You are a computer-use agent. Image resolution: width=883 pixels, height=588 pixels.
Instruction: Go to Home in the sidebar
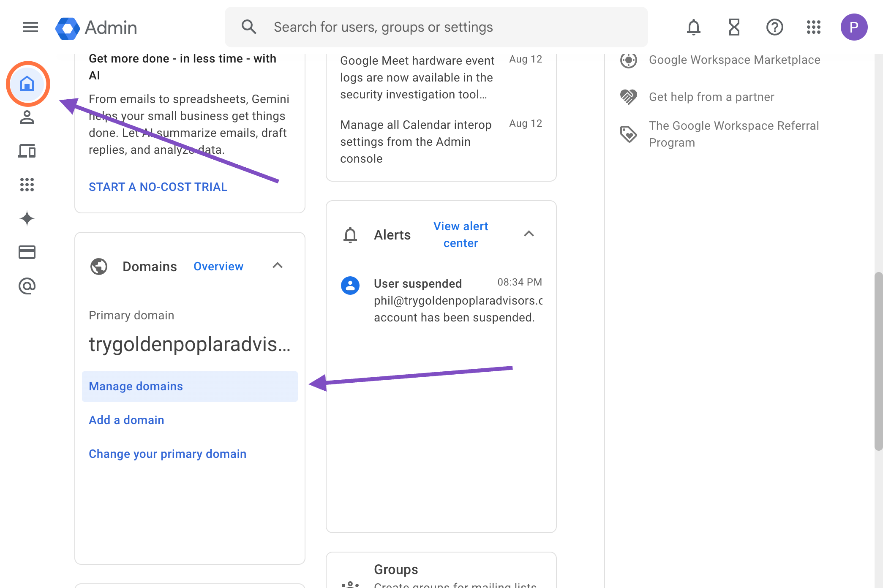click(x=27, y=84)
